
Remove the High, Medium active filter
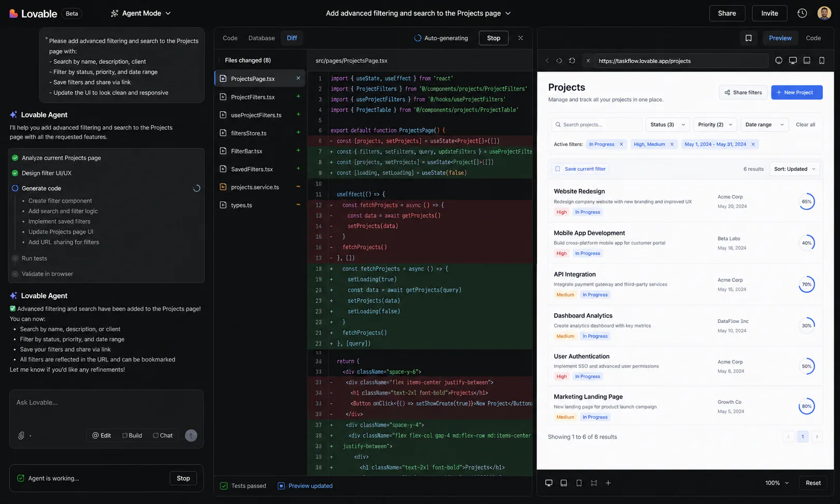point(672,144)
